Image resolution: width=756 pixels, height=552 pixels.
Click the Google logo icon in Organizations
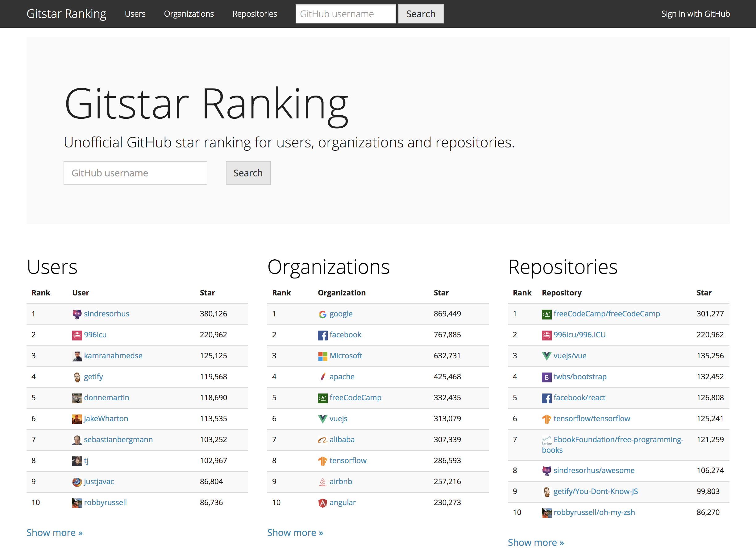coord(322,314)
